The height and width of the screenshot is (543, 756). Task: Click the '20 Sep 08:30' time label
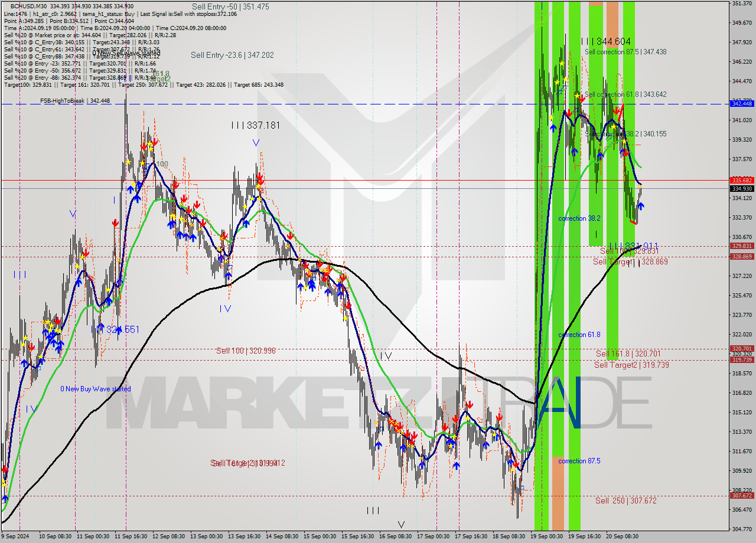(623, 537)
